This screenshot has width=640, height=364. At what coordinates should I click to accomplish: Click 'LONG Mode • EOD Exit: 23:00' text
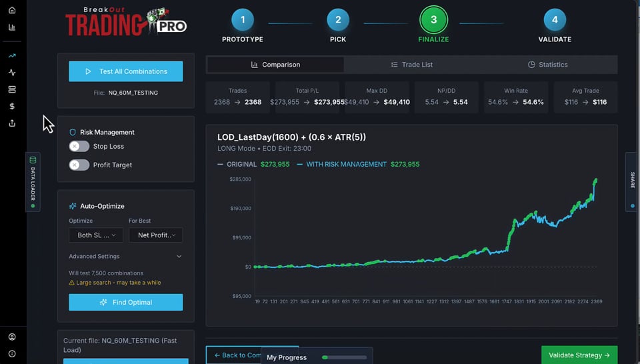click(x=264, y=149)
